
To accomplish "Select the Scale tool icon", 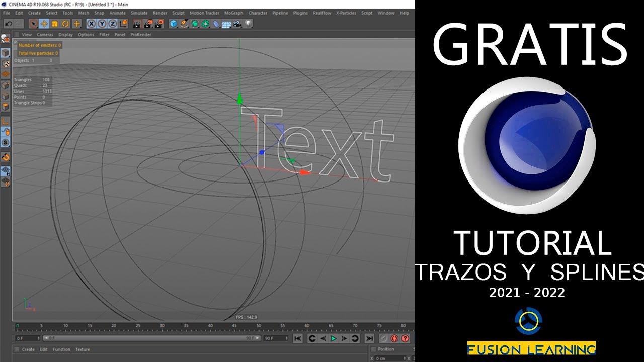I will [x=54, y=24].
